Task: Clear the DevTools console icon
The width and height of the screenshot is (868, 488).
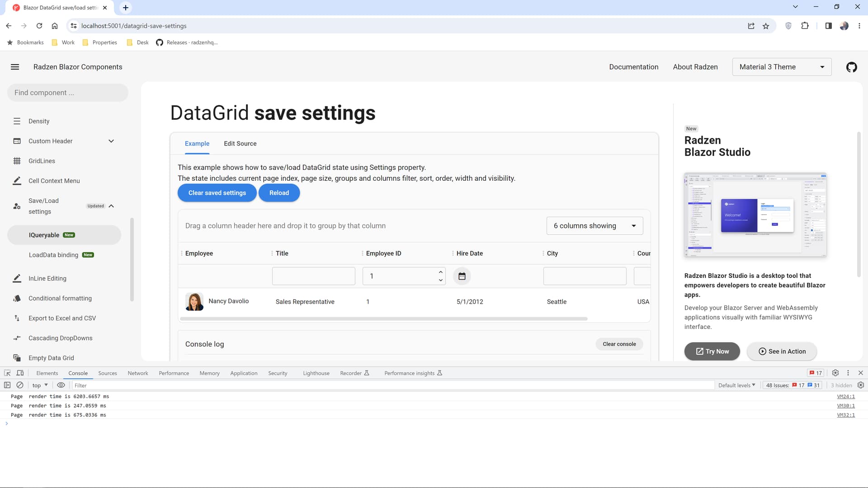Action: point(20,385)
